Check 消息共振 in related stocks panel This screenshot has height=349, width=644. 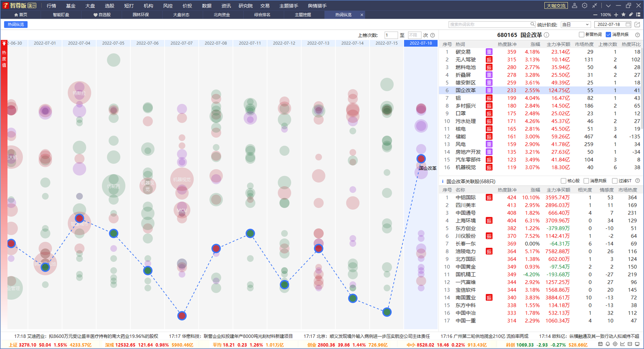coord(586,181)
